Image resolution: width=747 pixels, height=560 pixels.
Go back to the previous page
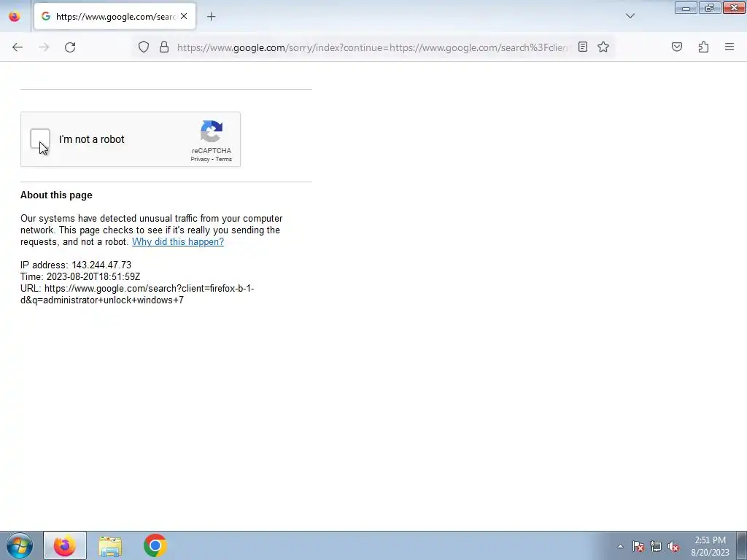pyautogui.click(x=18, y=47)
